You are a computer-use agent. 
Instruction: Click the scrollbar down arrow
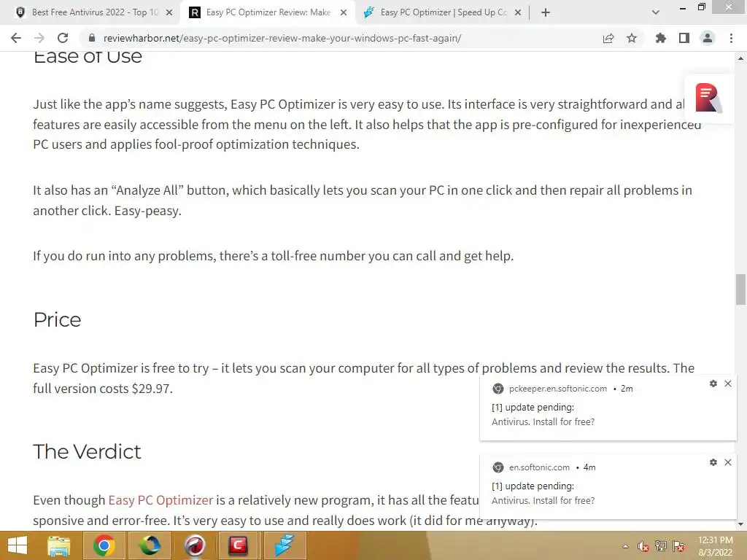coord(740,525)
